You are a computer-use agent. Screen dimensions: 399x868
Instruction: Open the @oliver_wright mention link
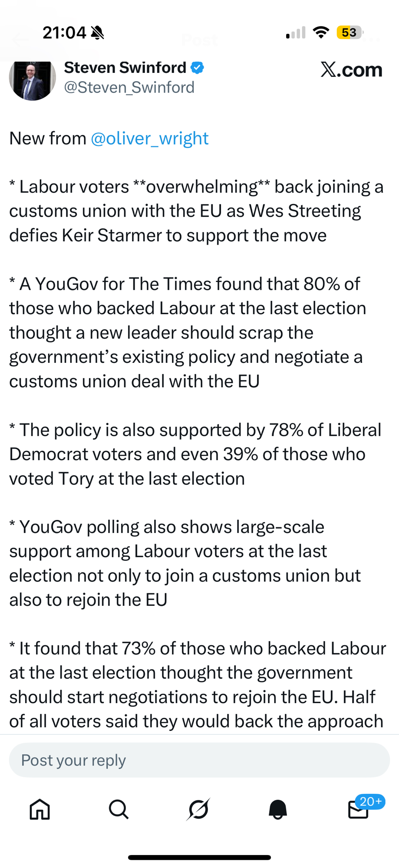coord(149,138)
